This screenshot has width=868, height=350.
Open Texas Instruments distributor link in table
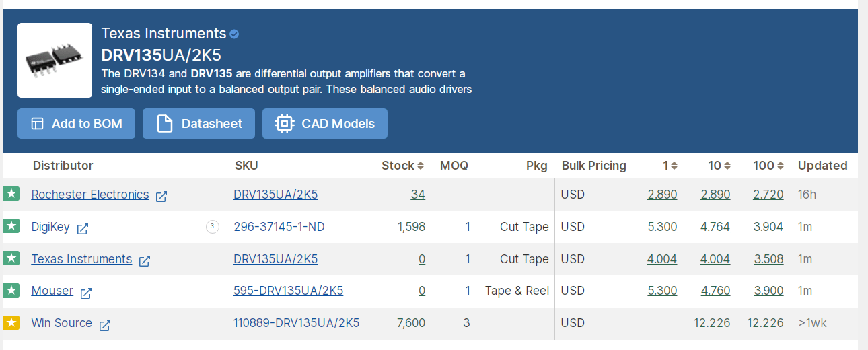click(81, 259)
